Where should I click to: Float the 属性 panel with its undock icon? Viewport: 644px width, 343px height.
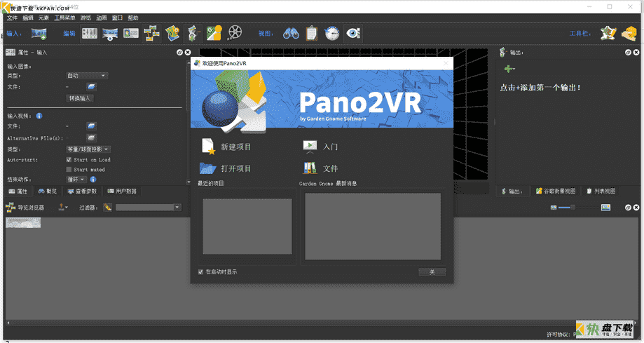[x=179, y=52]
